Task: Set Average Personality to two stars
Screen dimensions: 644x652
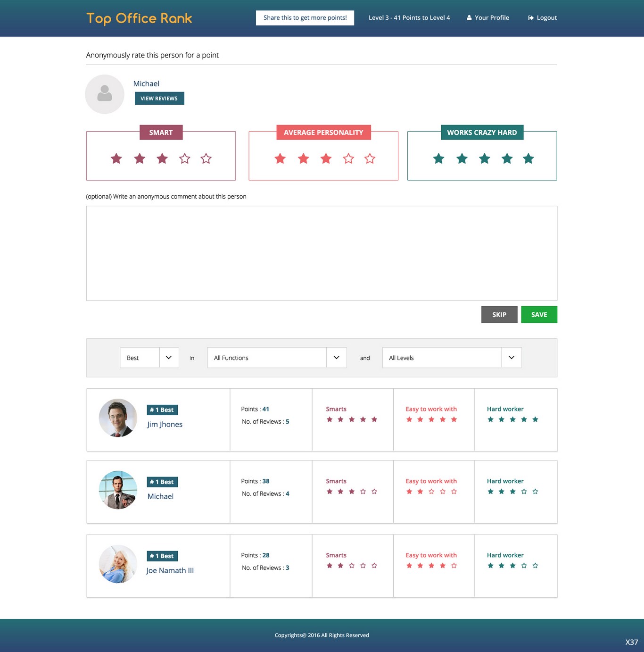Action: pyautogui.click(x=304, y=159)
